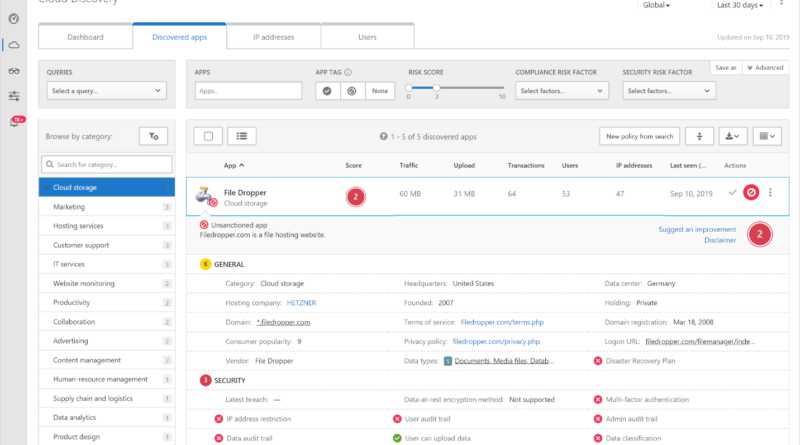Viewport: 800px width, 445px height.
Task: Open the HETZNER hosting company link
Action: pos(301,303)
